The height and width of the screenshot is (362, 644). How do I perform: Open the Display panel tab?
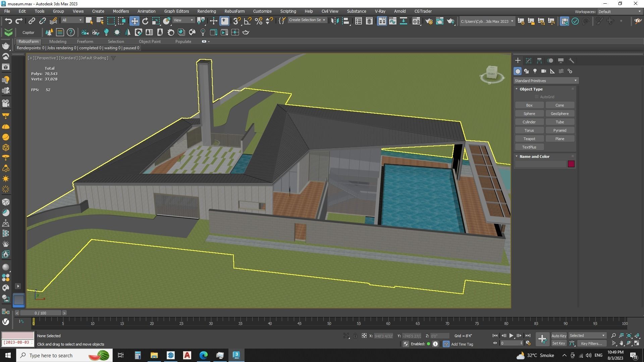pos(561,61)
